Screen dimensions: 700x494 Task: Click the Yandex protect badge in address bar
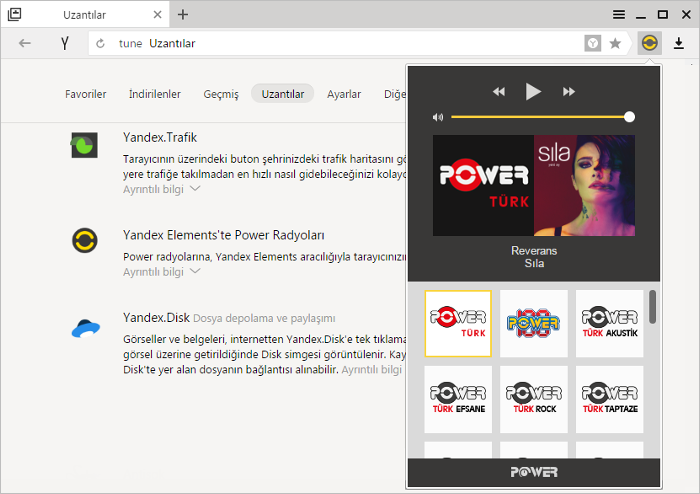pyautogui.click(x=592, y=43)
